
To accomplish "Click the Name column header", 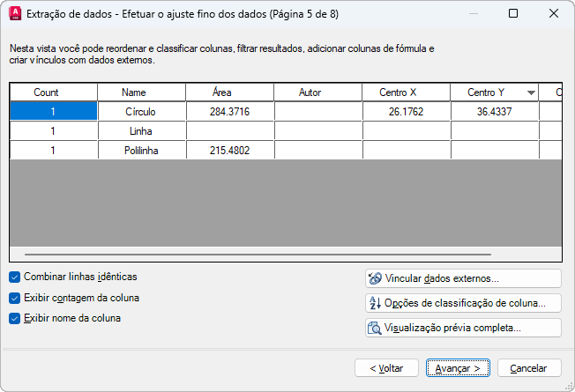I will click(141, 92).
